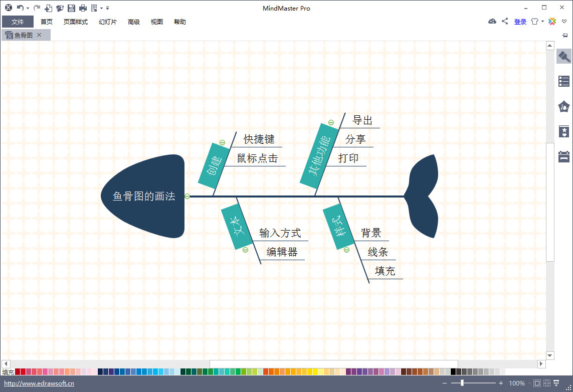Switch to the 幻灯片 ribbon tab
The width and height of the screenshot is (573, 392).
tap(107, 22)
